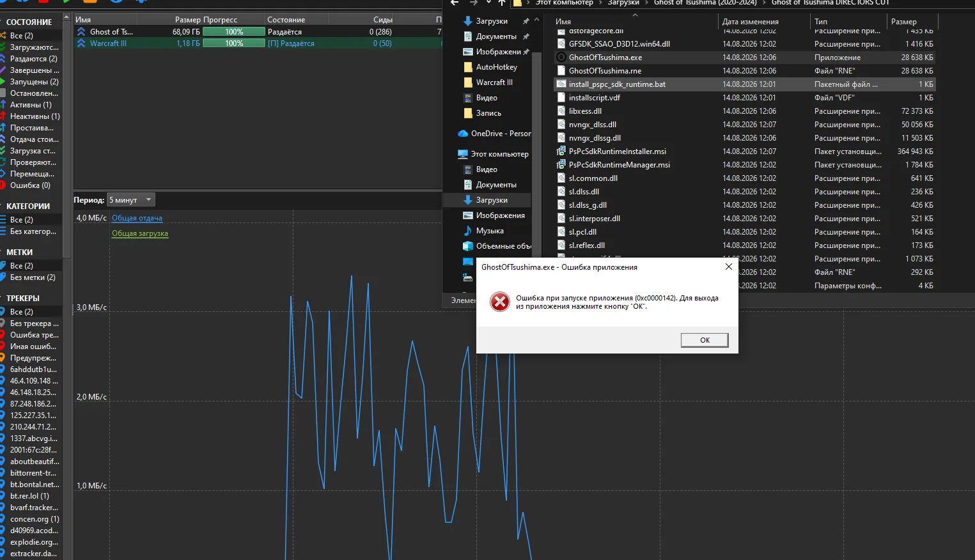Select the Warcraft III torrent status icon
Screen dimensions: 975x560
click(x=81, y=43)
